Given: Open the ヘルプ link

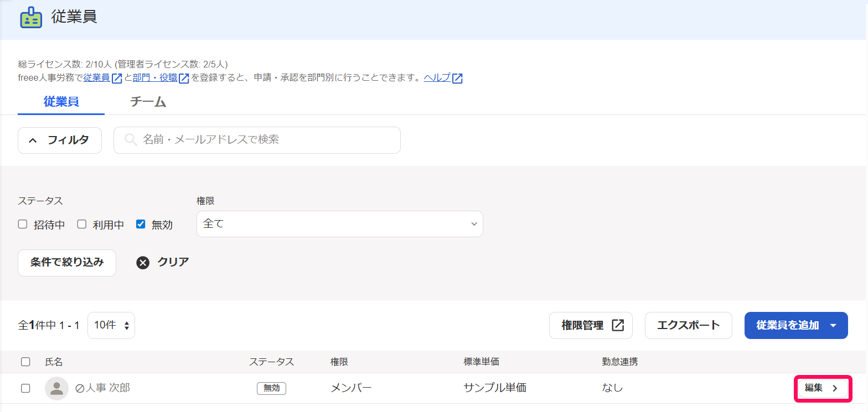Looking at the screenshot, I should (x=437, y=78).
